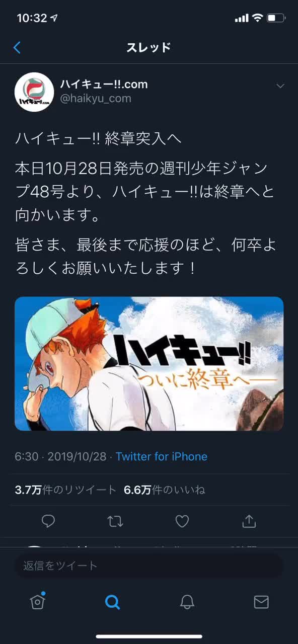Open the tweet options chevron menu
This screenshot has width=298, height=644.
(280, 86)
